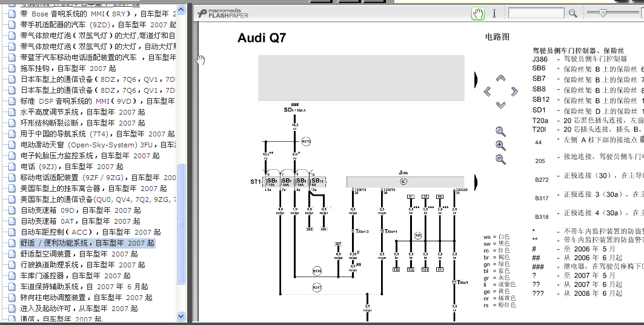Select '舒适 / 便利功能系统' highlighted entry

(87, 243)
